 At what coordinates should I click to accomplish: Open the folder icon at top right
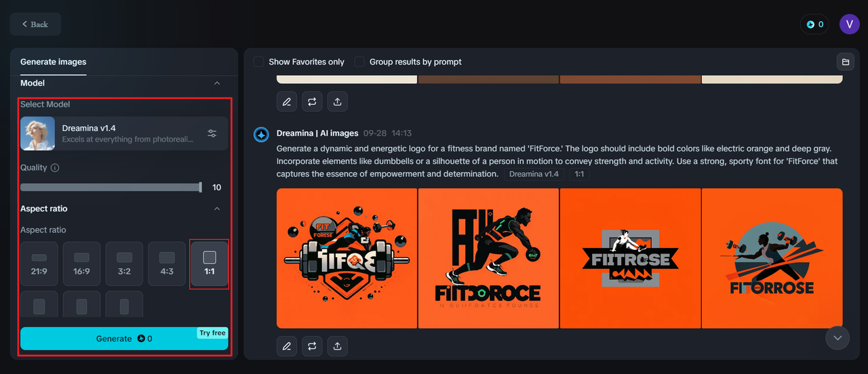point(846,62)
